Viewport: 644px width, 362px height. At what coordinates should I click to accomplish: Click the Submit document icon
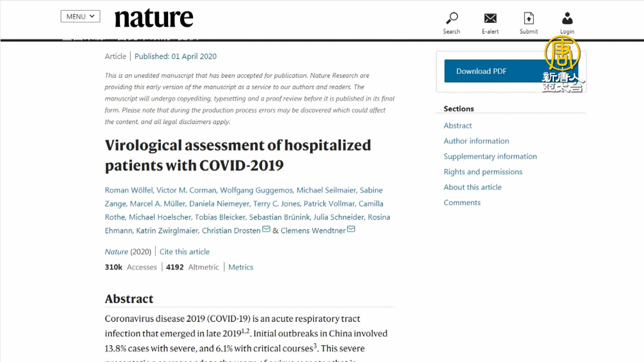coord(529,19)
